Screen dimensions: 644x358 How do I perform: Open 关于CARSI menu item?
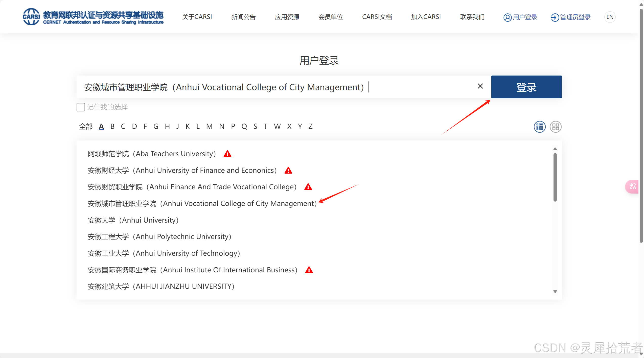197,17
